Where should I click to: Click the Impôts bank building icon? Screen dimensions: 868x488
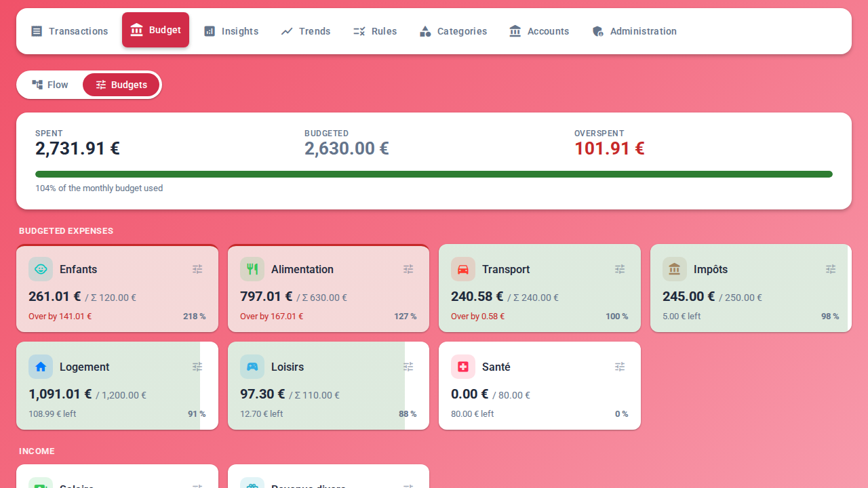point(675,269)
